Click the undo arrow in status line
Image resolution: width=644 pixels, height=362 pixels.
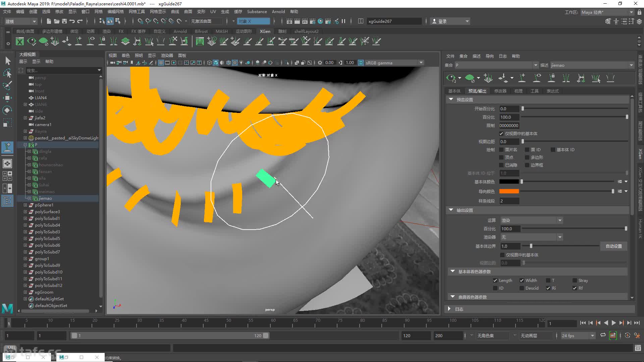click(x=72, y=21)
